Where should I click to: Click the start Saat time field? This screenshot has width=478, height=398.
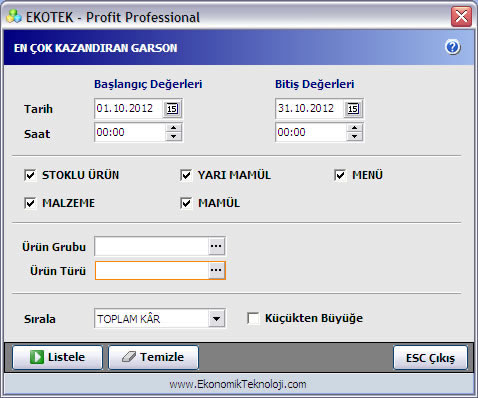130,132
